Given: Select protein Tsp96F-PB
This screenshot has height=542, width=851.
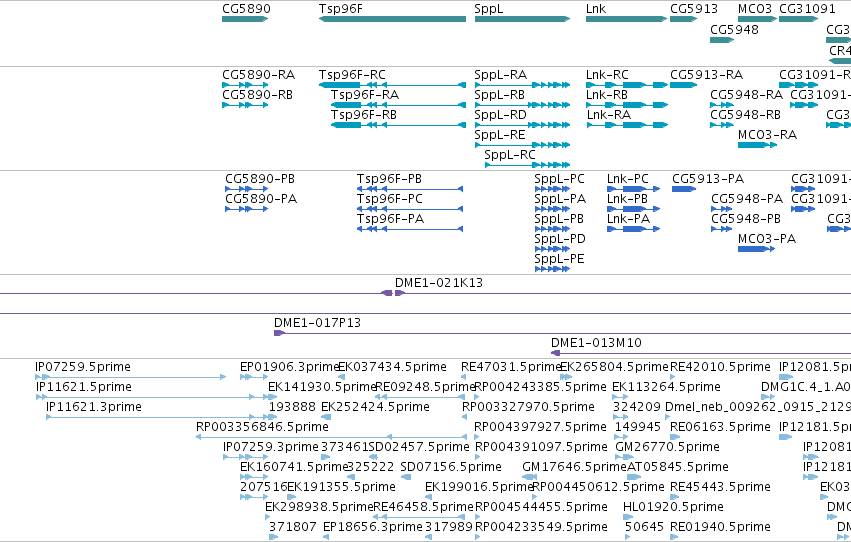Looking at the screenshot, I should coord(410,189).
